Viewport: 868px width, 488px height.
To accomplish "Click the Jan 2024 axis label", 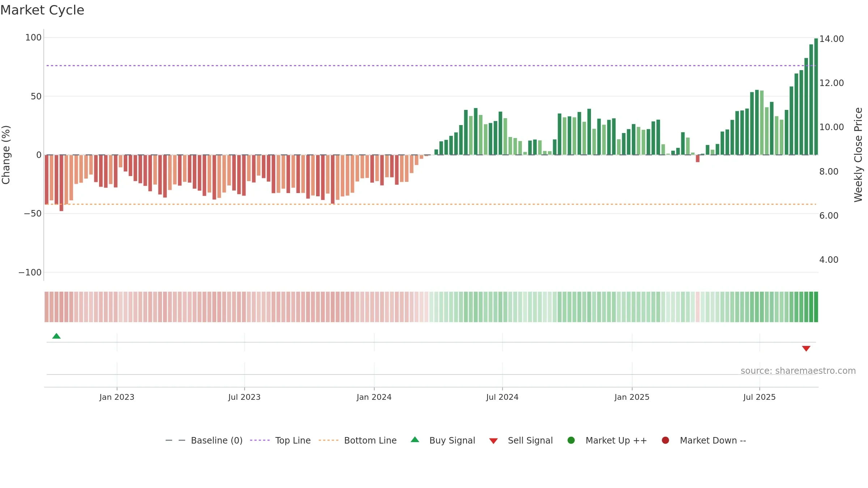I will (374, 397).
